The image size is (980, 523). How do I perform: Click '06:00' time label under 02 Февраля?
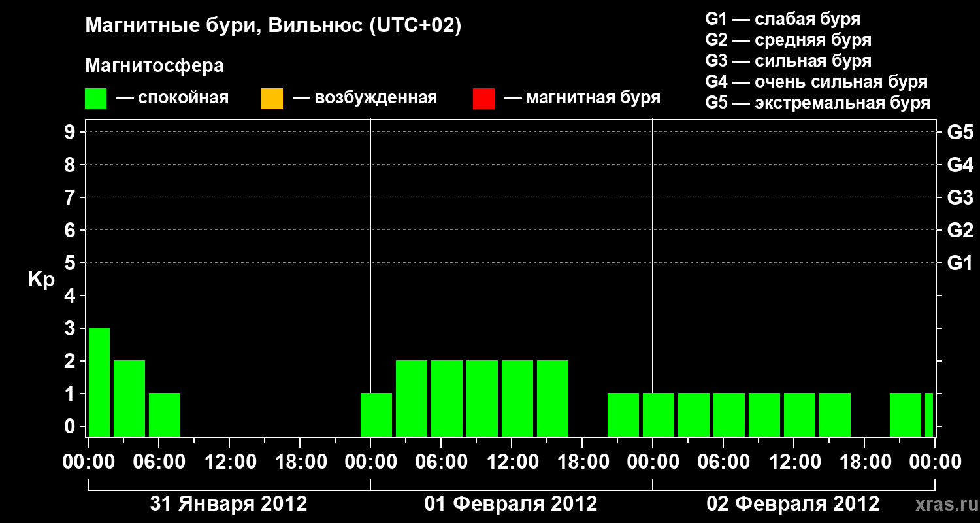click(723, 462)
